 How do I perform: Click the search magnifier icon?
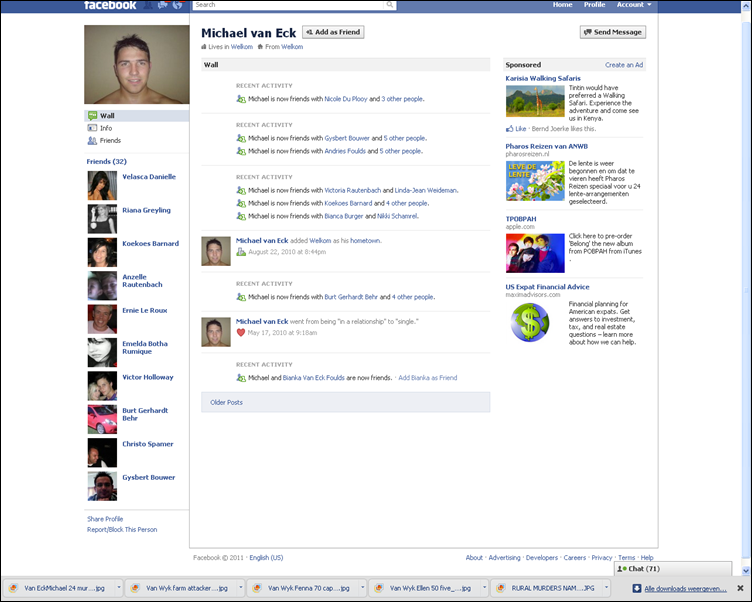pyautogui.click(x=390, y=5)
